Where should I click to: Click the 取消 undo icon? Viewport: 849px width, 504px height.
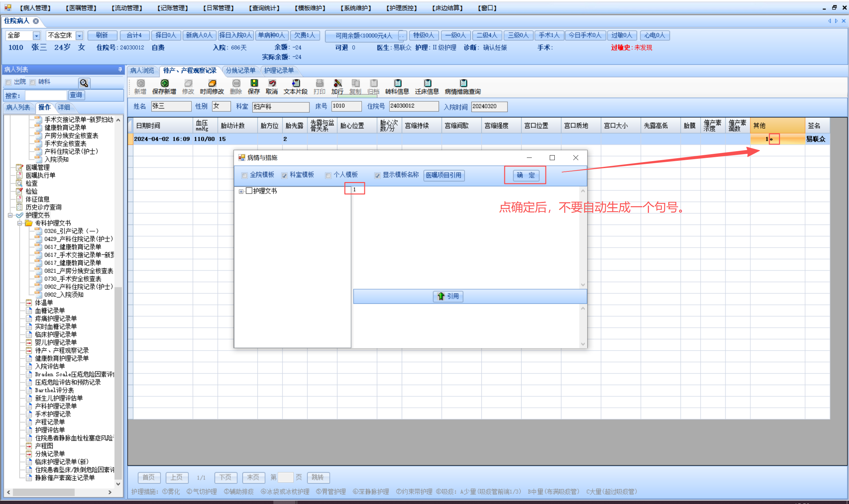(x=272, y=84)
